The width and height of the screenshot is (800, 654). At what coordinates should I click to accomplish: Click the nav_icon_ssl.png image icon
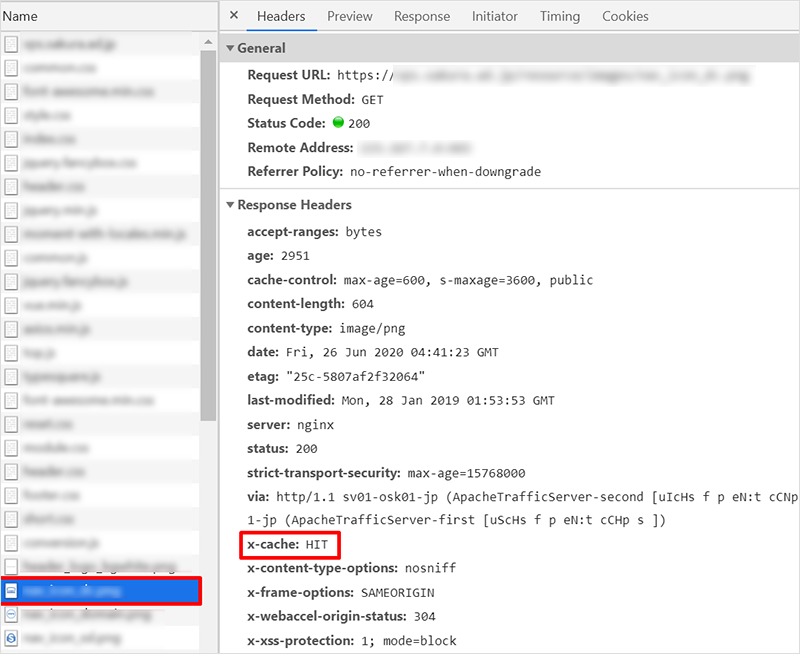11,638
